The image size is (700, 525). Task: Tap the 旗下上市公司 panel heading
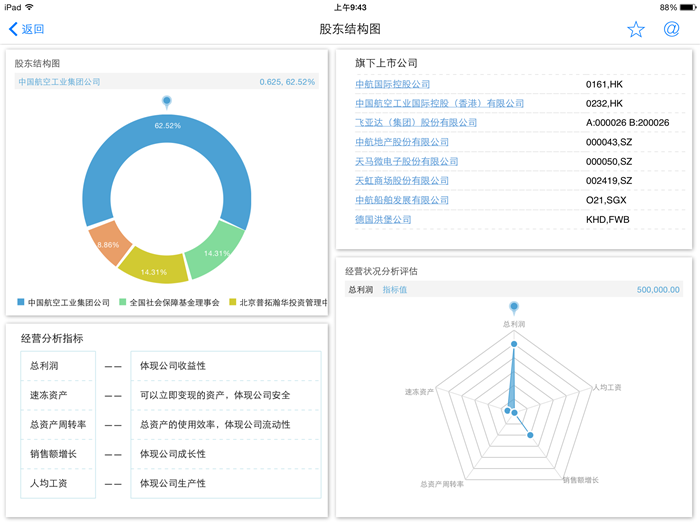[386, 63]
